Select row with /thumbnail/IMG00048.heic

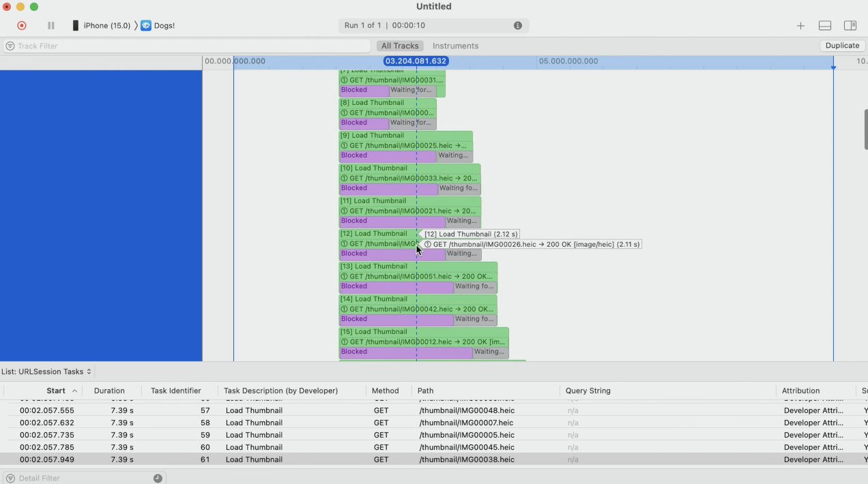[434, 410]
